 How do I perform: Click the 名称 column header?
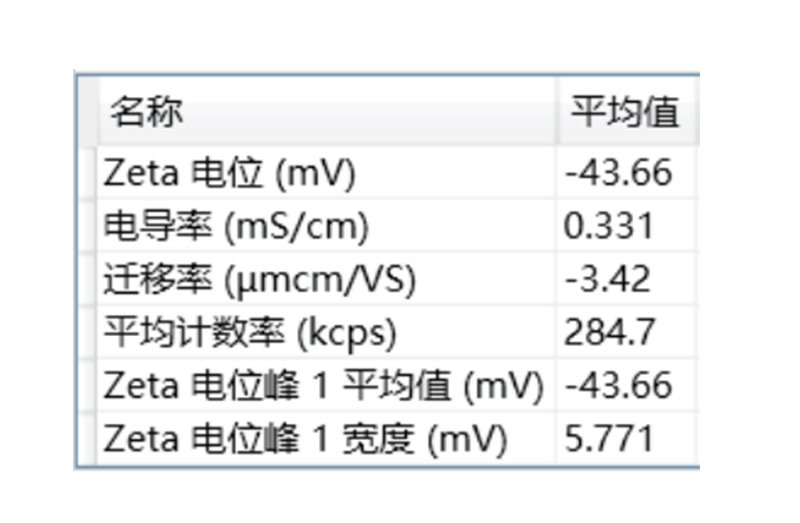(x=146, y=111)
